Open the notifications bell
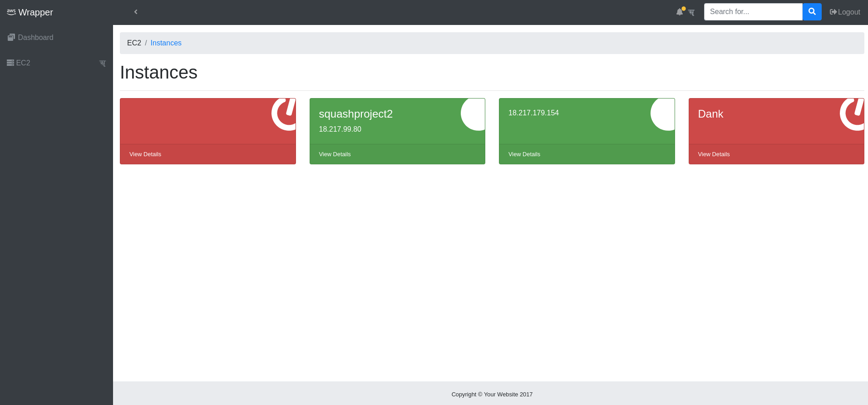The height and width of the screenshot is (405, 868). pyautogui.click(x=680, y=12)
